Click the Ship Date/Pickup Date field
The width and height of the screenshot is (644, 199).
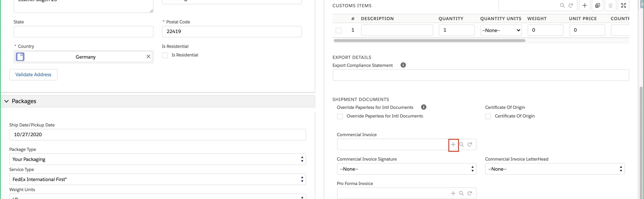pyautogui.click(x=158, y=135)
